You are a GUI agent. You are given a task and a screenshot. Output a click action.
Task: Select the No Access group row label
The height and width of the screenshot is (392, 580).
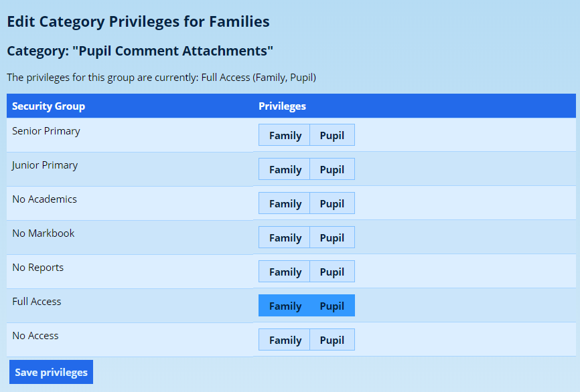click(x=35, y=336)
